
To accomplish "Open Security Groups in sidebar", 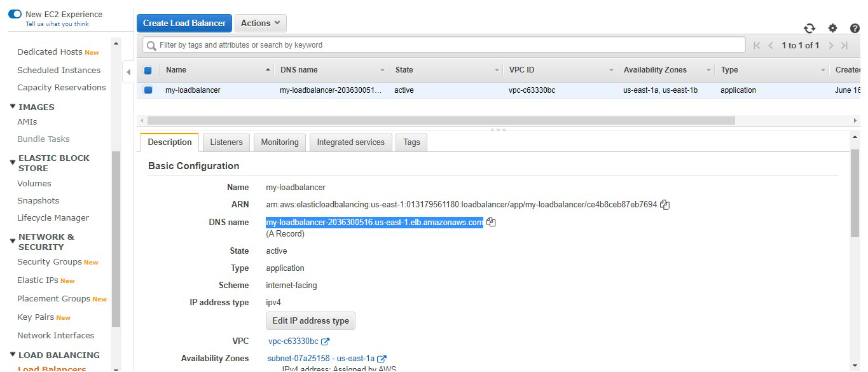I will pos(50,261).
